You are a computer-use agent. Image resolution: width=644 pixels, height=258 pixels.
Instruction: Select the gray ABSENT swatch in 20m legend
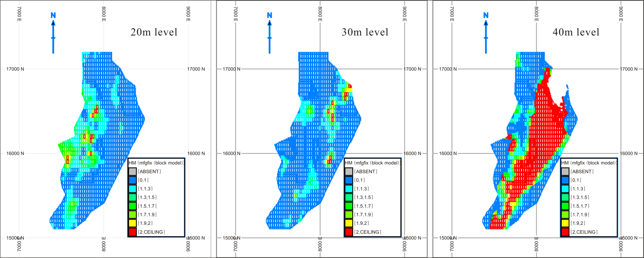coord(133,172)
